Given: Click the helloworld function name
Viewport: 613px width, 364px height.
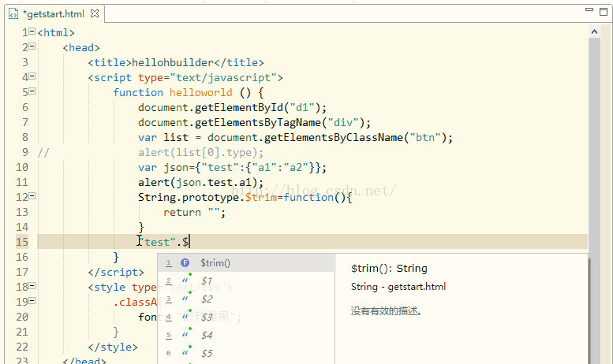Looking at the screenshot, I should [x=200, y=92].
